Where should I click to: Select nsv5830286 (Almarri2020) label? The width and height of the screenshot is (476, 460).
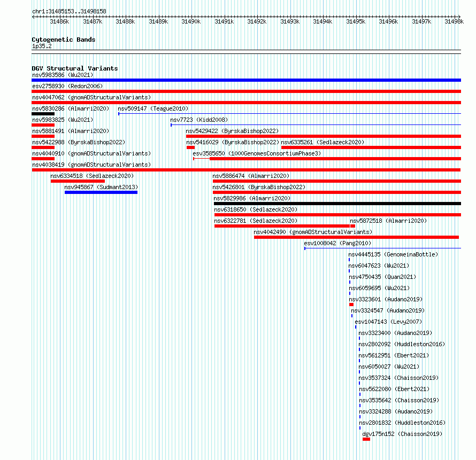coord(71,108)
